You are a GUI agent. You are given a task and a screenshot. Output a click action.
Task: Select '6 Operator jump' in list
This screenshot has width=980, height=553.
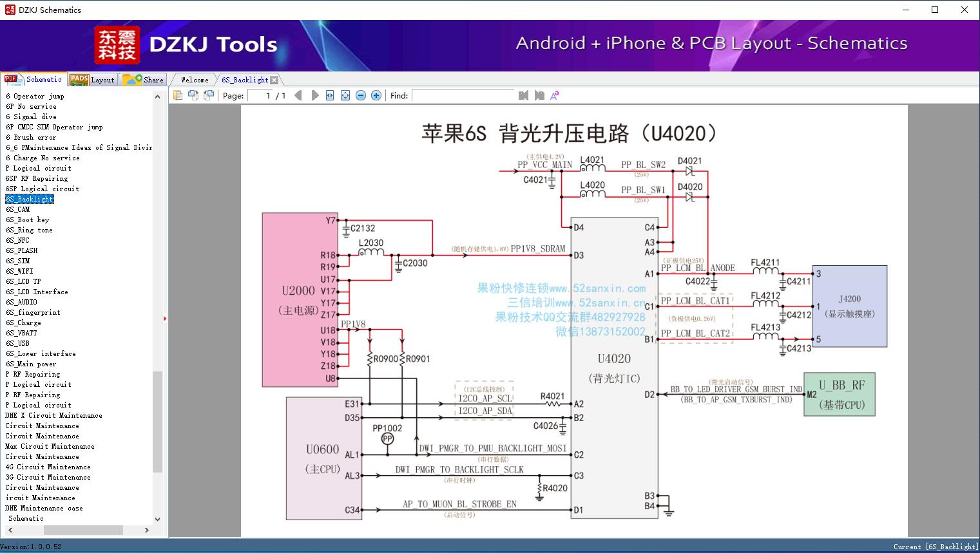pos(35,96)
